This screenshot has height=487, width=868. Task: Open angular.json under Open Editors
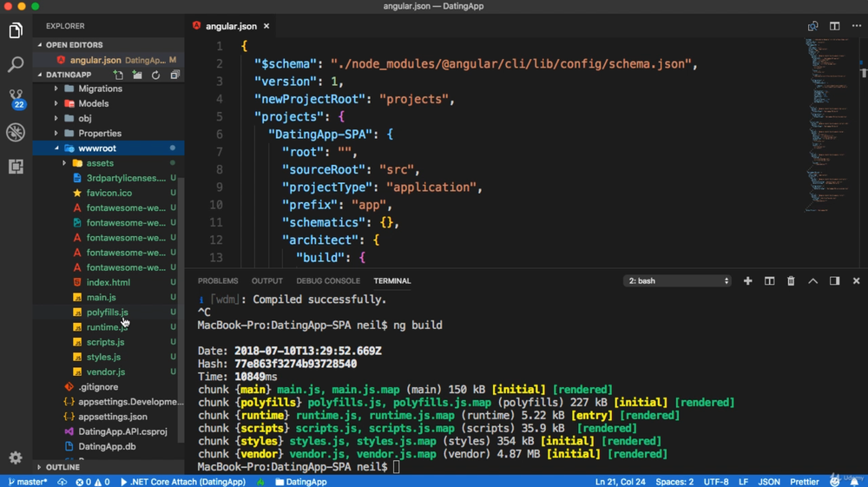108,60
